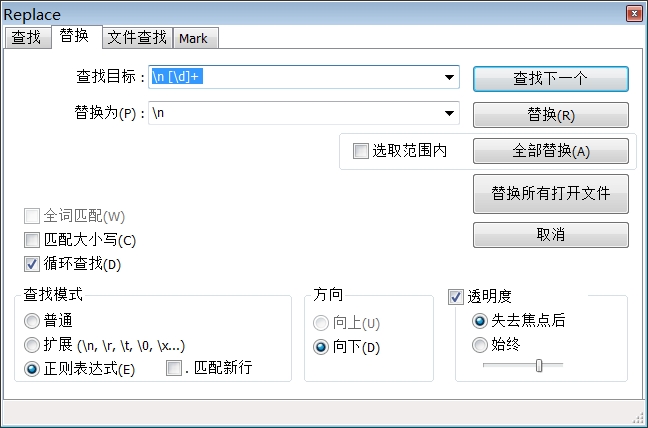Click the 查找下一个 button
The image size is (648, 428).
[x=550, y=78]
